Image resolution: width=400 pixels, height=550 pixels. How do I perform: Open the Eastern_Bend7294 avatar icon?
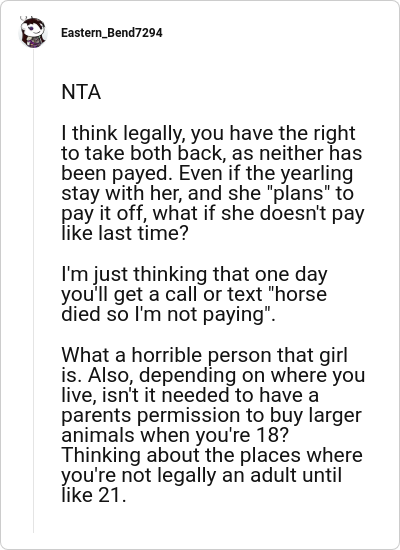pos(33,32)
